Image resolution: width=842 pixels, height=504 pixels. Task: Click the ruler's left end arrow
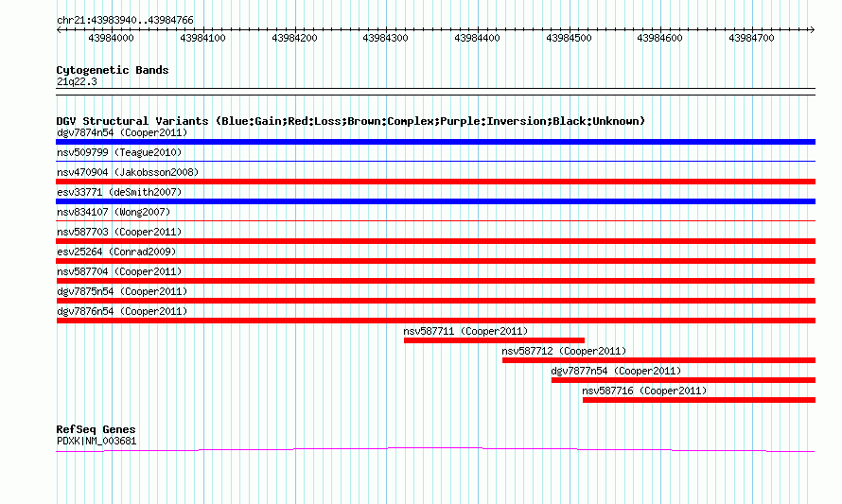(59, 30)
